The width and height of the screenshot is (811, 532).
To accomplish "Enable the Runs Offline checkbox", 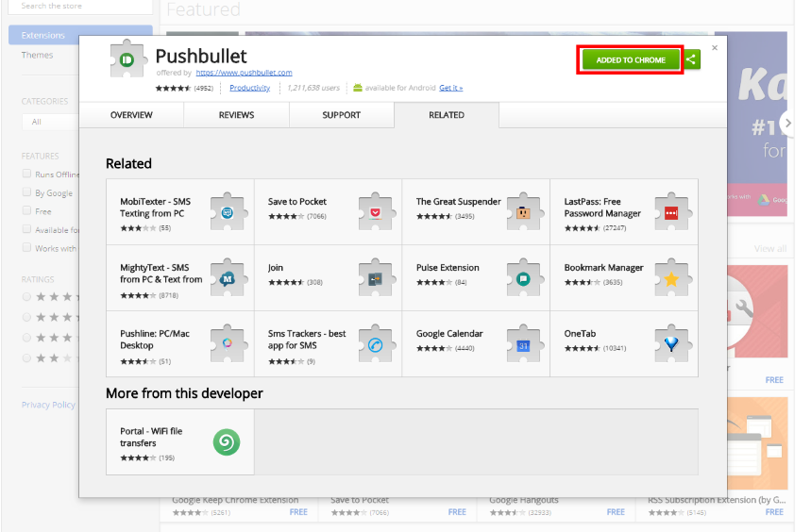I will [x=27, y=174].
